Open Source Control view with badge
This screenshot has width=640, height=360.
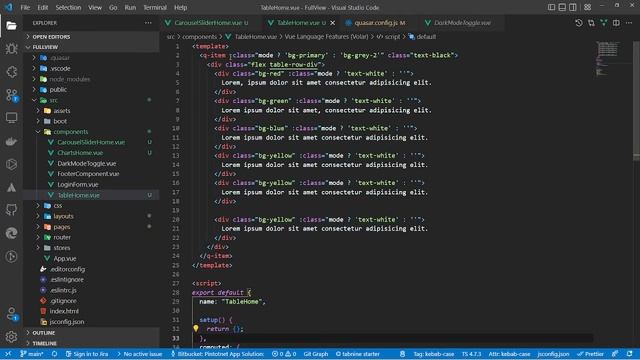[11, 96]
